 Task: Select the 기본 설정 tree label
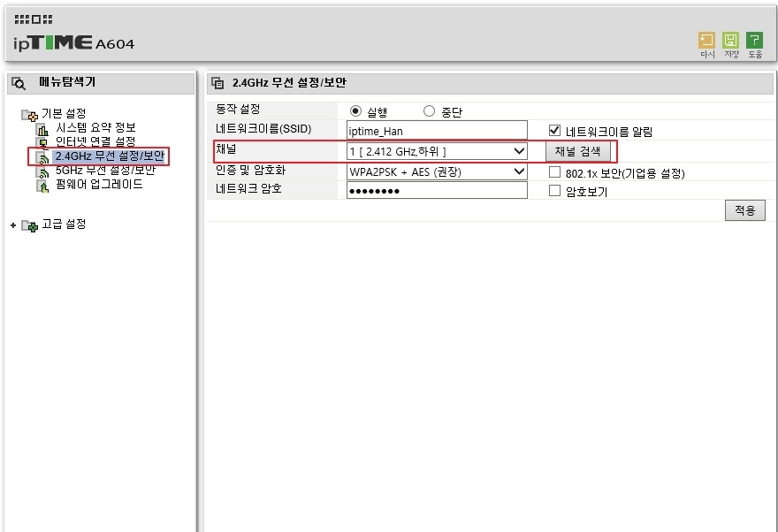[x=64, y=113]
